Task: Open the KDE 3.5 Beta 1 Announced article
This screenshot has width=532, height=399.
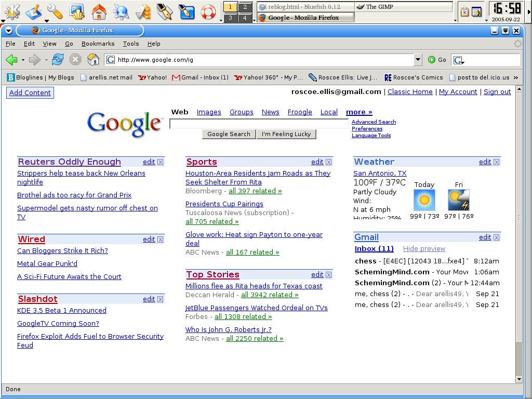Action: pyautogui.click(x=61, y=310)
